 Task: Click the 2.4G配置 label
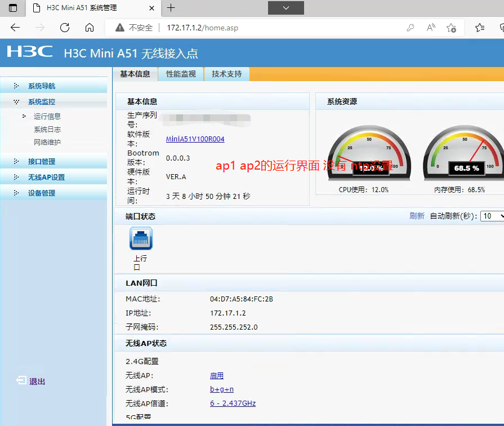pos(142,361)
